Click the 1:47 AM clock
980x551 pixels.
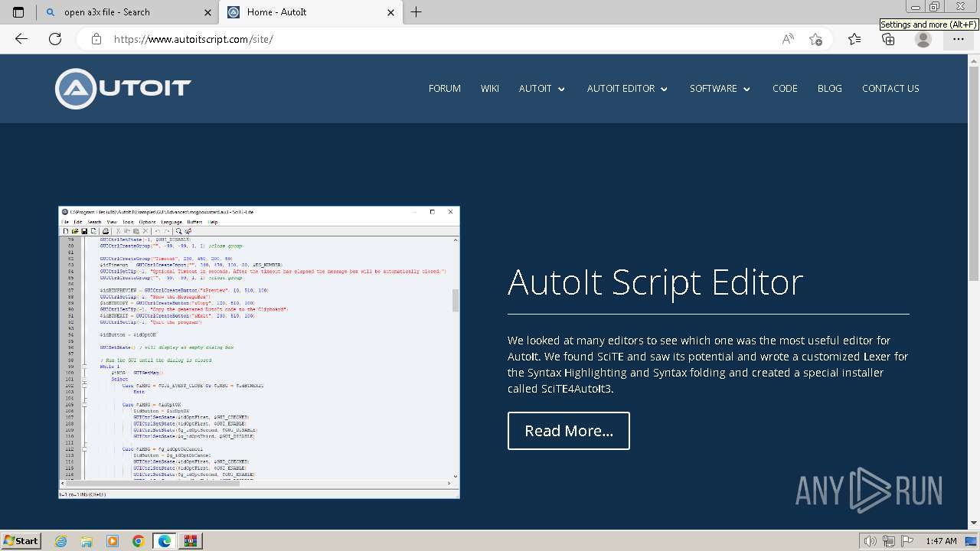point(941,541)
